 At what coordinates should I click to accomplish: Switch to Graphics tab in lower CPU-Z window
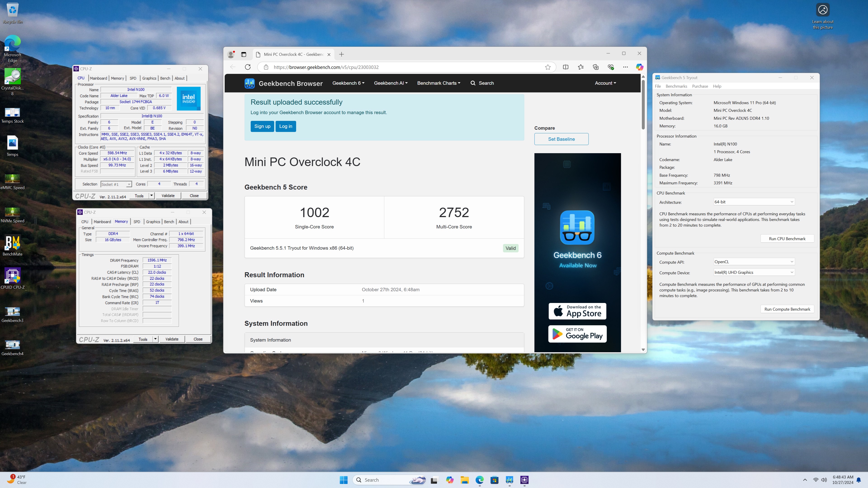click(153, 222)
